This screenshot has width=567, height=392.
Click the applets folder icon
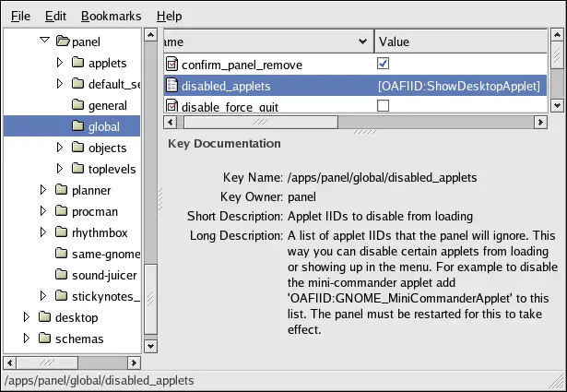click(77, 63)
